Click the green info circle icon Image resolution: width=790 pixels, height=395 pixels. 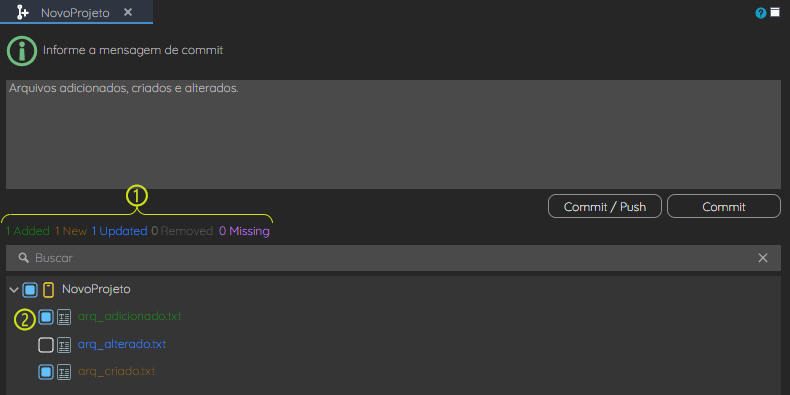coord(22,50)
